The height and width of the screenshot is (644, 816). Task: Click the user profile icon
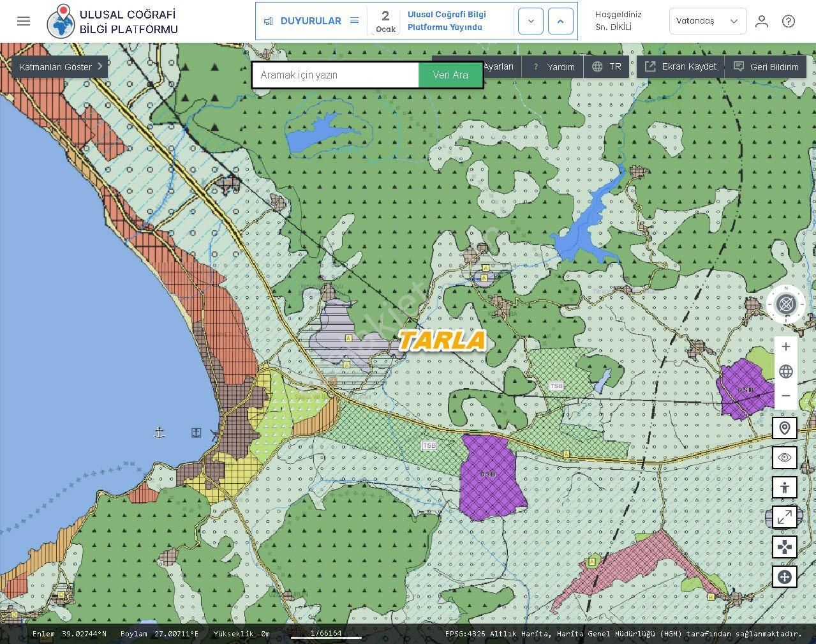coord(761,21)
